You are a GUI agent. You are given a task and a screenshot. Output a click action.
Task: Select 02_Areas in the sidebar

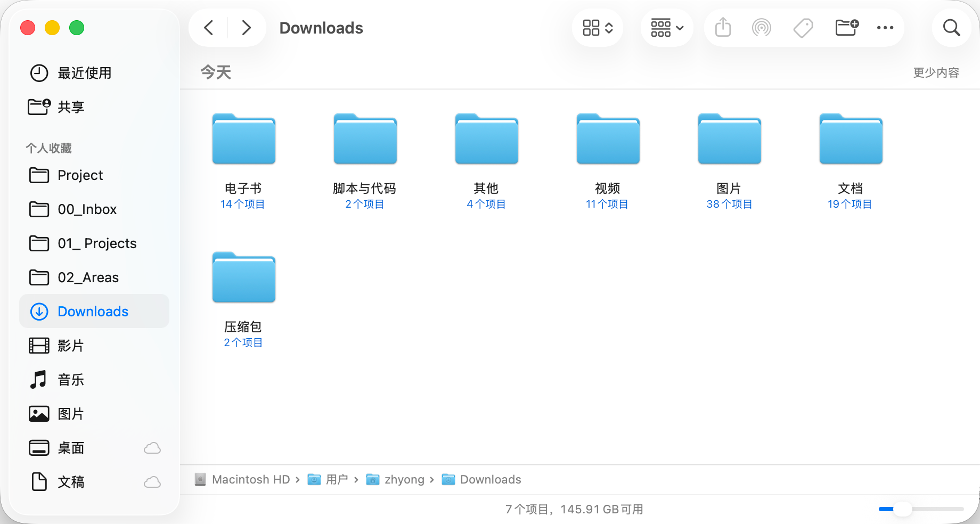click(94, 277)
